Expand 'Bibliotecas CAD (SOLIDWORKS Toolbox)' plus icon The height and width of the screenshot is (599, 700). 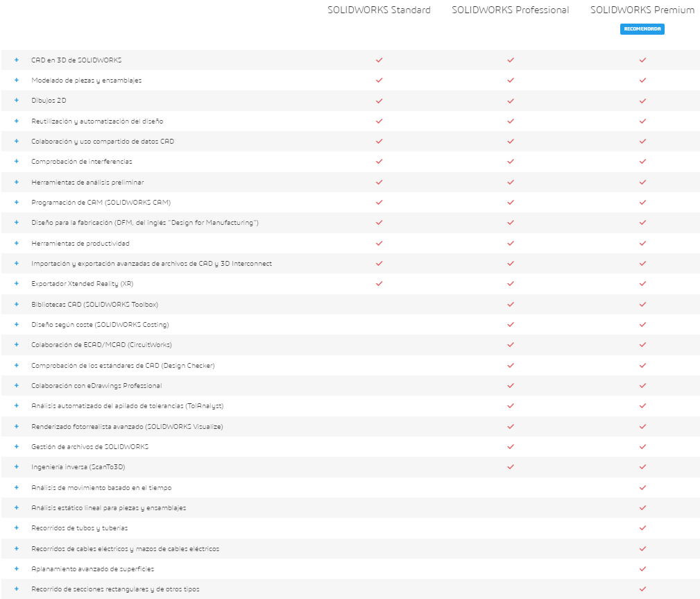click(17, 304)
